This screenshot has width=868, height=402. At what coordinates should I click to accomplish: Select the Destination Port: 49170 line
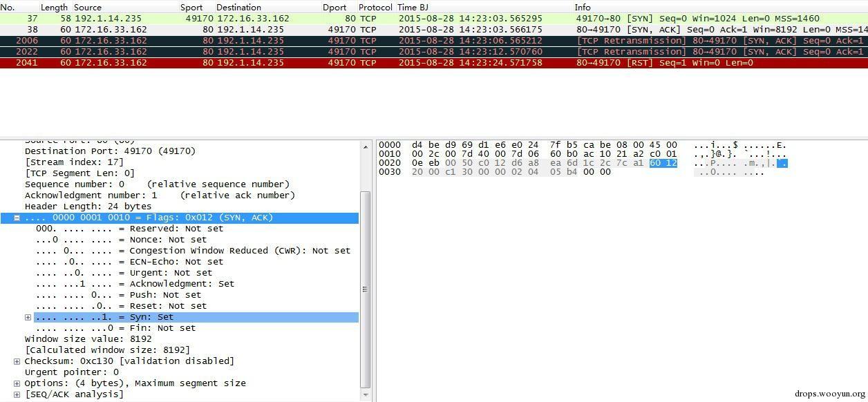[110, 151]
